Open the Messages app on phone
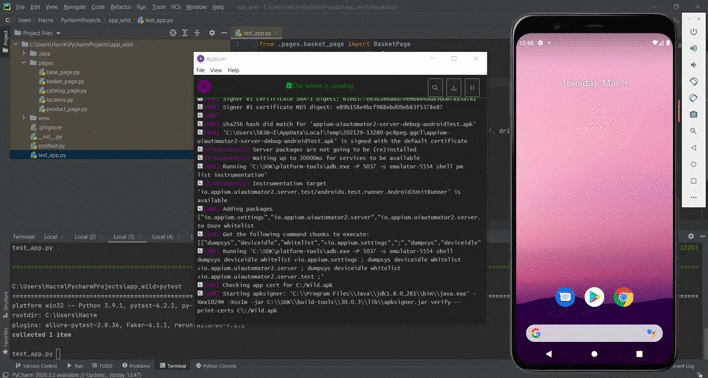708x378 pixels. (565, 297)
